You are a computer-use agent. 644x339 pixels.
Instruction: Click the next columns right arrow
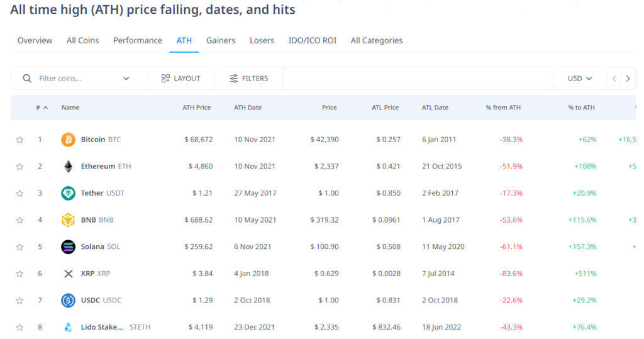tap(628, 78)
